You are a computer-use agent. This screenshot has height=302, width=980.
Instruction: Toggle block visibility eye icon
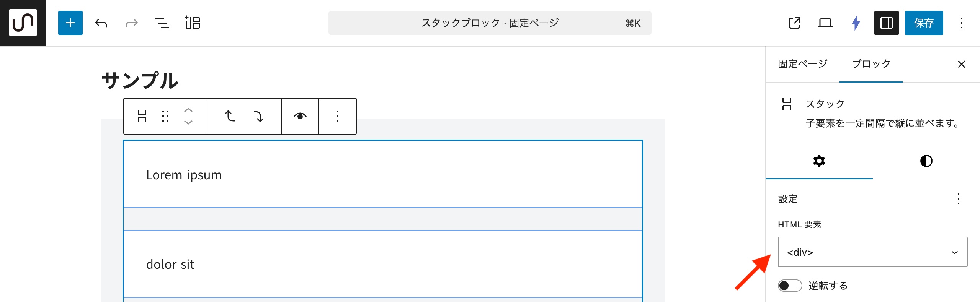300,116
